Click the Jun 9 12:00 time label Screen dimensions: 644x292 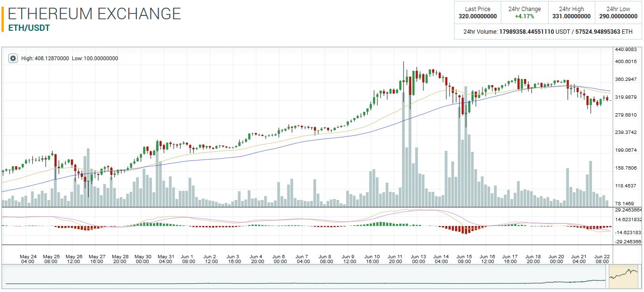pos(349,259)
